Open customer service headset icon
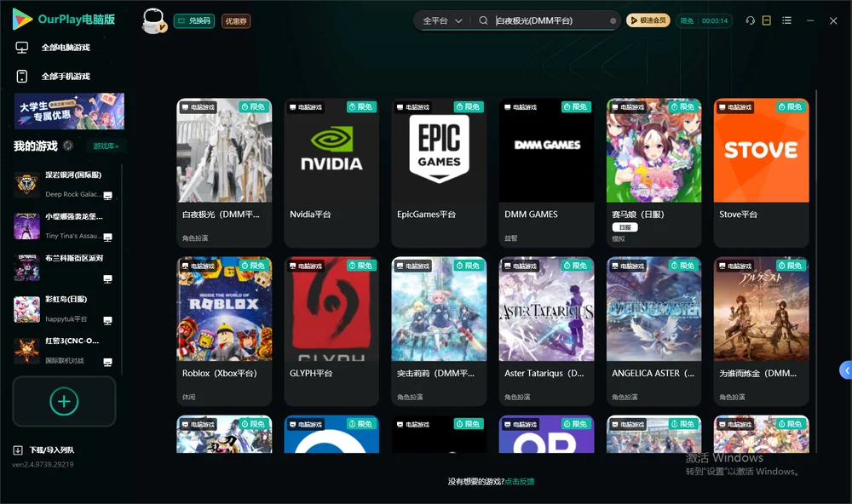 coord(751,20)
